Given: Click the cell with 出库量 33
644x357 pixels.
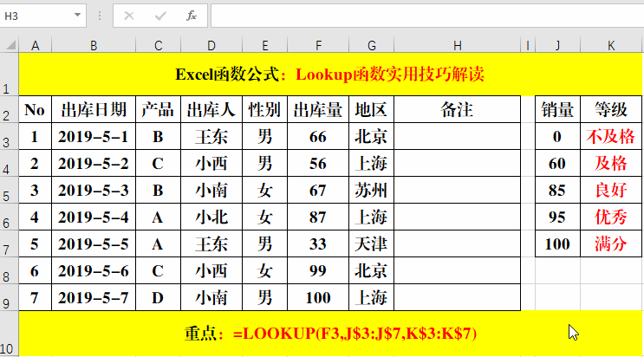Looking at the screenshot, I should pyautogui.click(x=318, y=243).
